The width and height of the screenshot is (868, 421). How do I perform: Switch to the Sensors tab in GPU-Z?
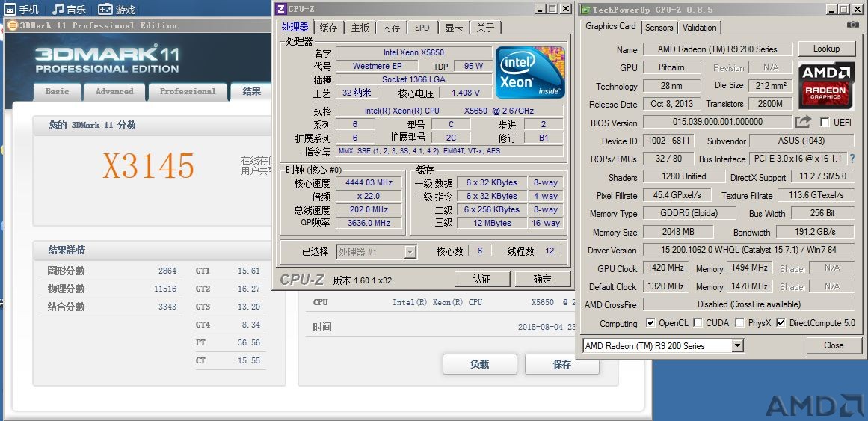point(659,27)
